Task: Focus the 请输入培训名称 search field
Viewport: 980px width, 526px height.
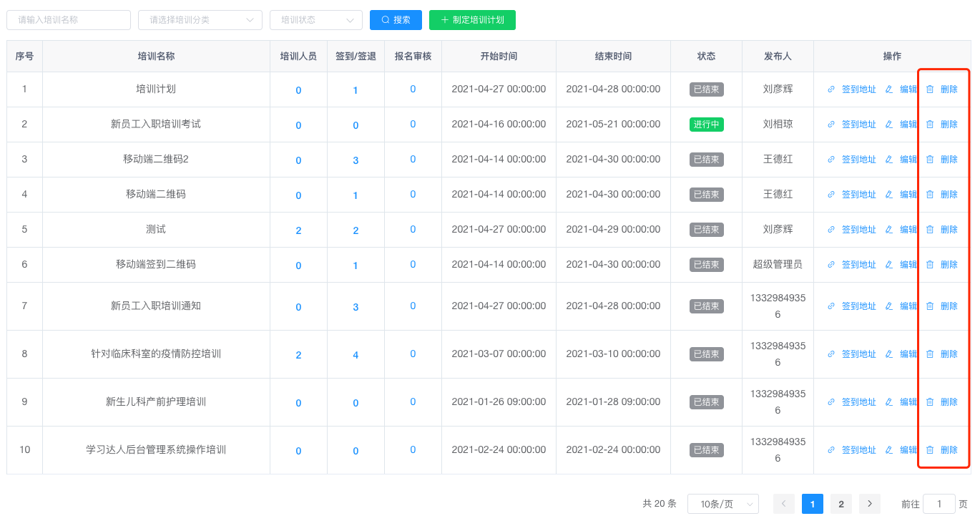Action: tap(69, 20)
